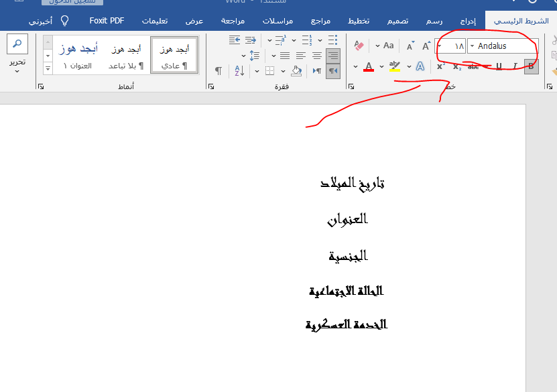Click the document line الخدمة العسكرية

click(x=347, y=324)
